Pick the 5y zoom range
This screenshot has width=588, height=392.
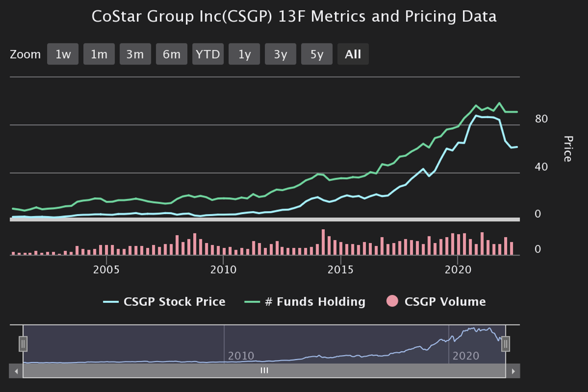pos(317,54)
